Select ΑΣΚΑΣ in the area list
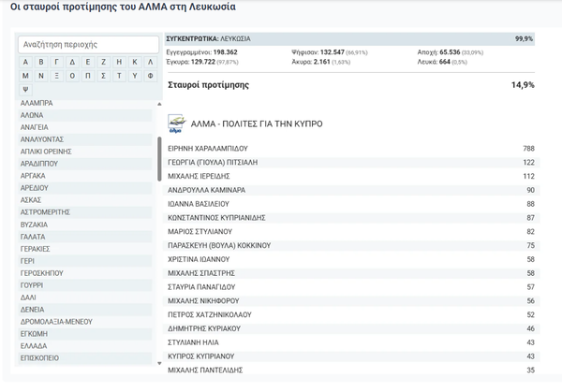 pos(85,200)
